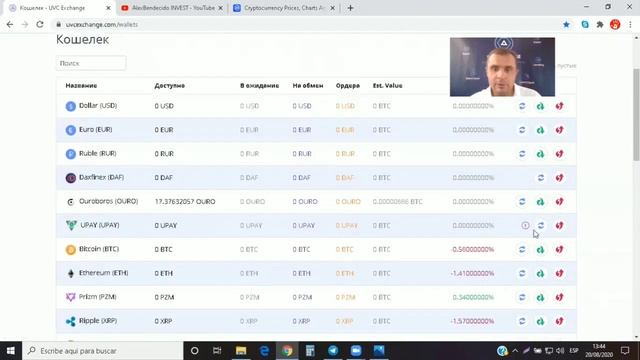640x360 pixels.
Task: Click the Est. Value column header
Action: coord(387,86)
